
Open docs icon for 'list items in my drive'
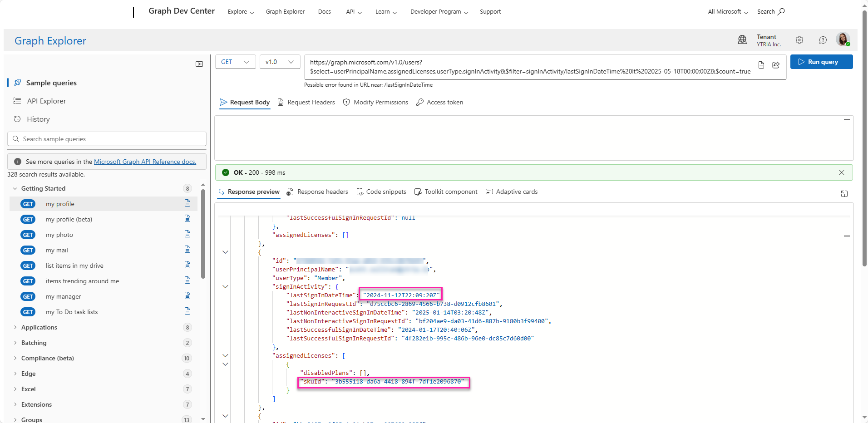(187, 265)
